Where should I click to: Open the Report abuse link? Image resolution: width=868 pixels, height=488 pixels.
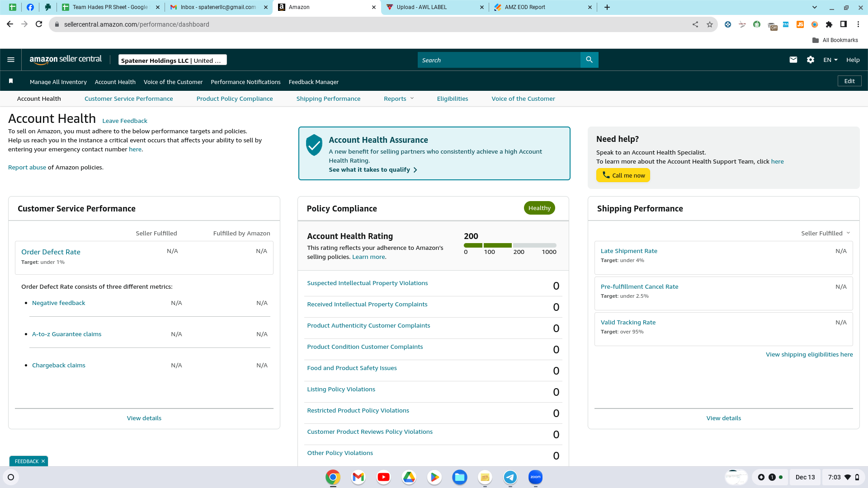coord(27,167)
